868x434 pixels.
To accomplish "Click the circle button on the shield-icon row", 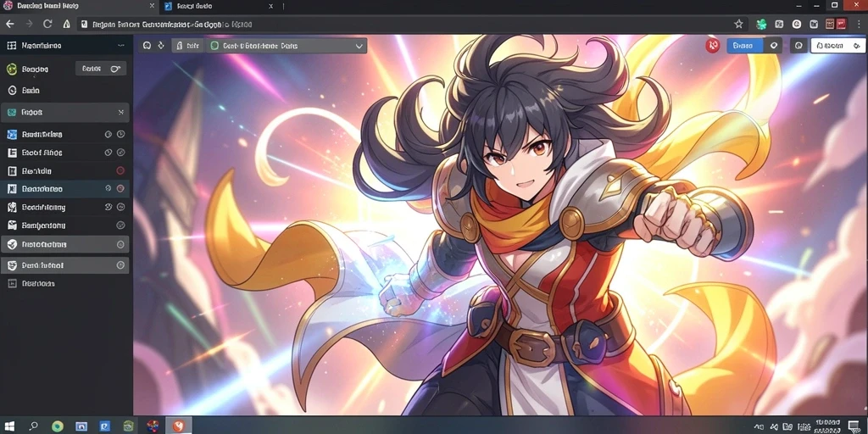I will (x=120, y=265).
